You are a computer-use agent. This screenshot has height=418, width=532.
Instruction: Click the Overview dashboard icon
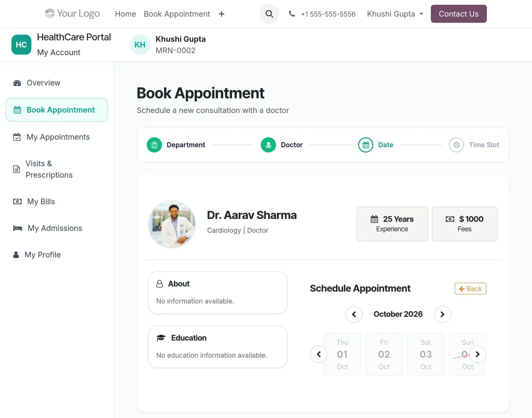click(x=17, y=83)
